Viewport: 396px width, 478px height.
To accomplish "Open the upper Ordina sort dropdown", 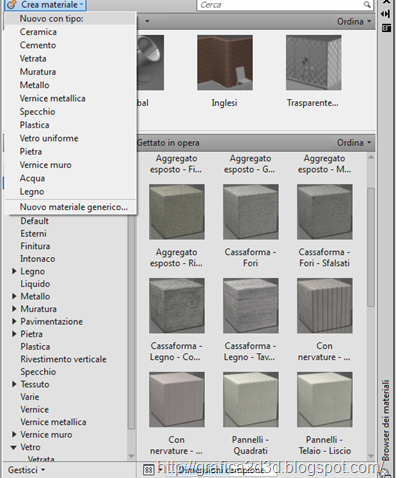I will [x=354, y=22].
